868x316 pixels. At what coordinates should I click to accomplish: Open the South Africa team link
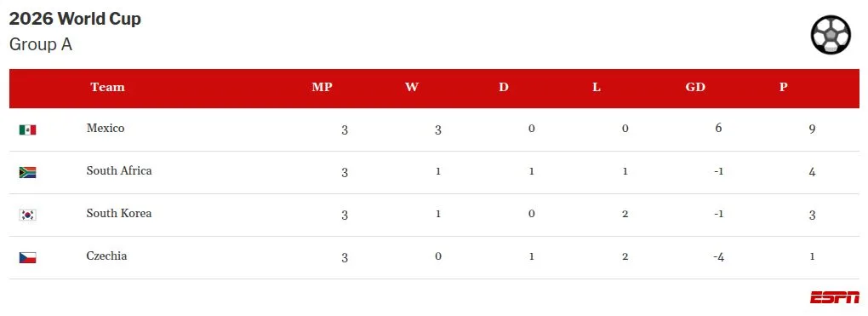coord(119,170)
